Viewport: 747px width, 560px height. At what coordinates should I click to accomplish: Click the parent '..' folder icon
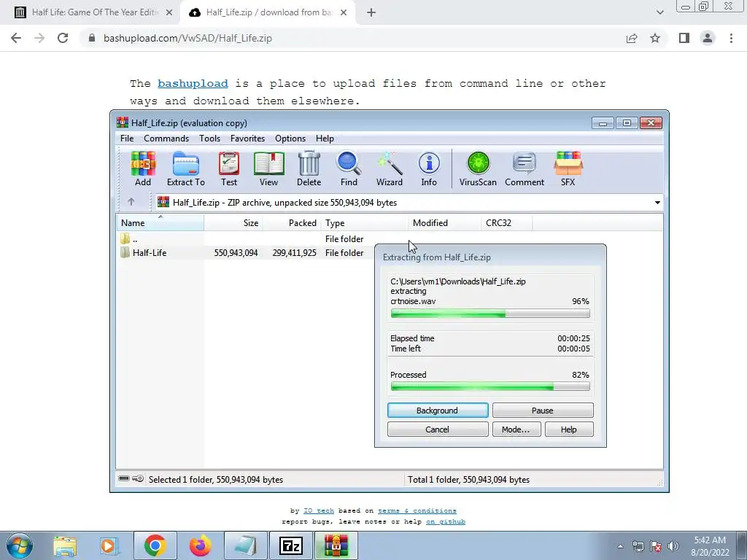pos(125,238)
